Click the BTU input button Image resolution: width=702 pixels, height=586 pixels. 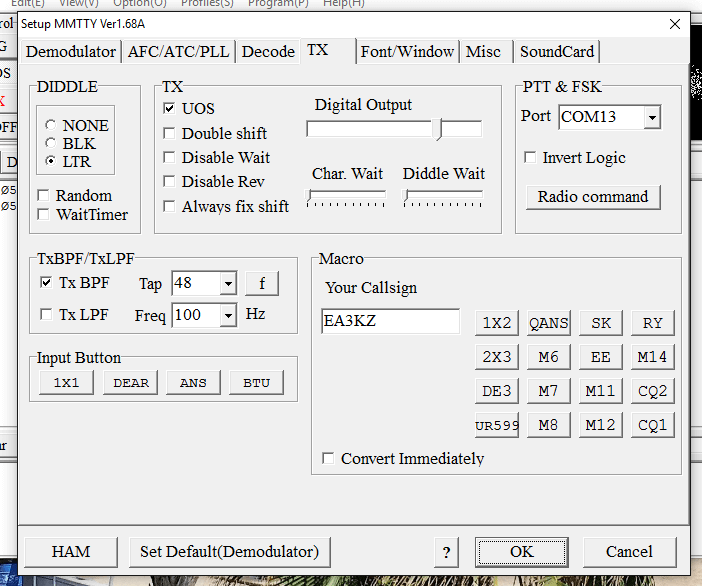click(256, 383)
